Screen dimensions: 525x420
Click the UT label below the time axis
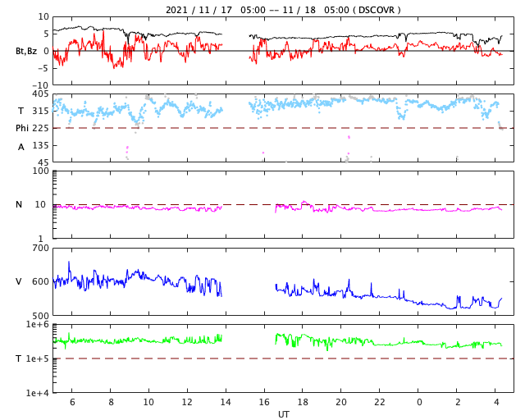pyautogui.click(x=283, y=414)
